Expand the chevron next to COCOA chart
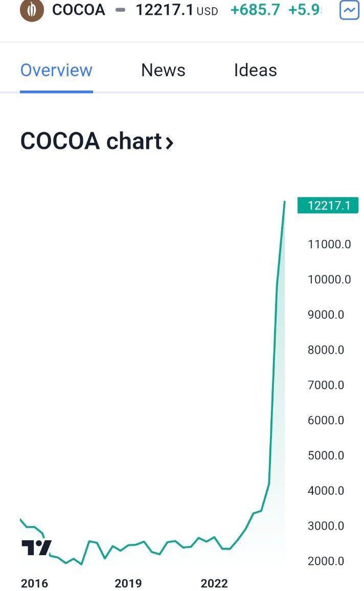 [x=169, y=142]
